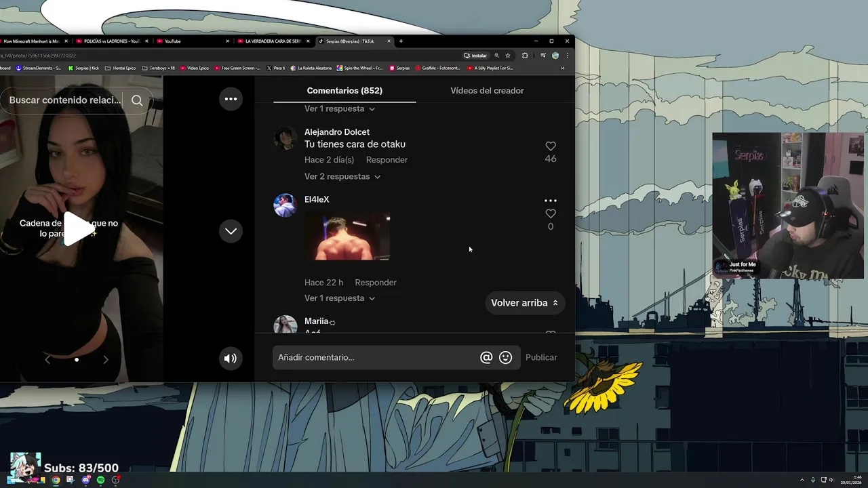Open the three-dots menu over the video
The width and height of the screenshot is (868, 488).
click(x=231, y=99)
